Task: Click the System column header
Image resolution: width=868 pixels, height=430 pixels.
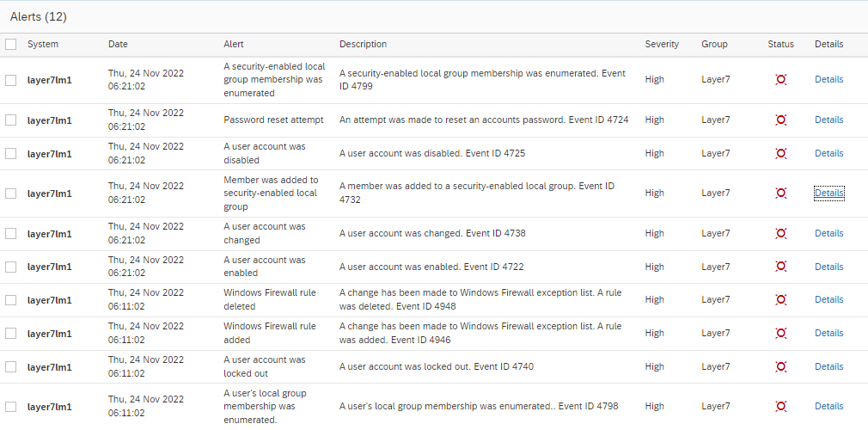Action: click(43, 44)
